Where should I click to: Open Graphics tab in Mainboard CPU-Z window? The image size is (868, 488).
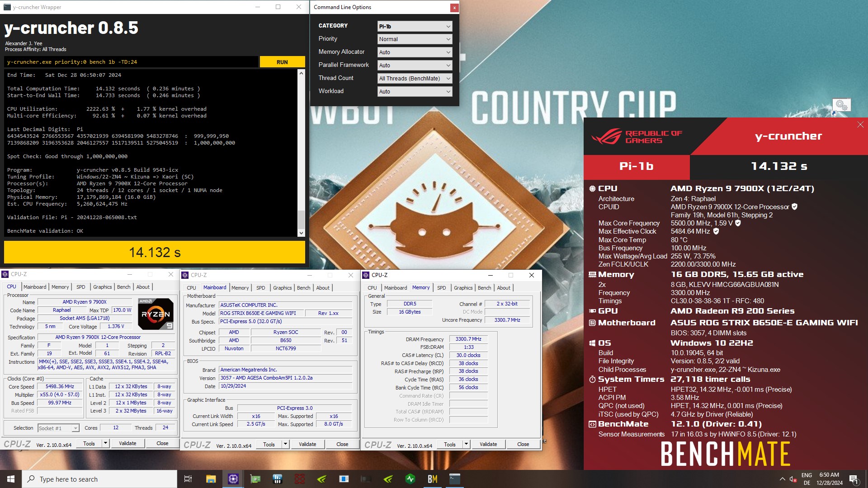pos(283,288)
